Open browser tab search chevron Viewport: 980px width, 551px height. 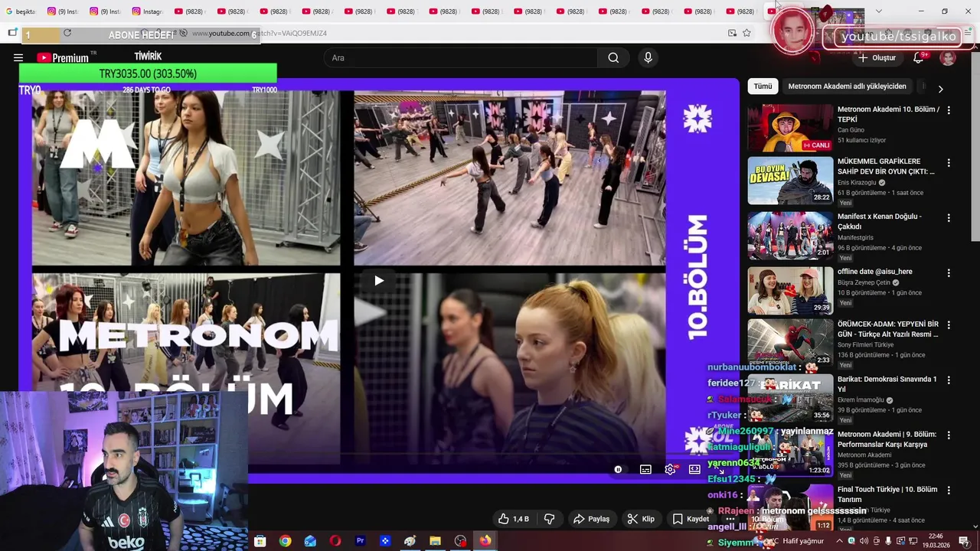pos(878,11)
